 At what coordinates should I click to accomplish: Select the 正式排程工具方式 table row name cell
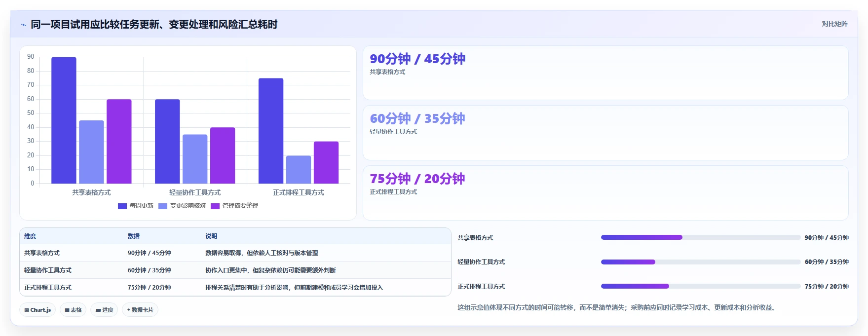coord(48,288)
